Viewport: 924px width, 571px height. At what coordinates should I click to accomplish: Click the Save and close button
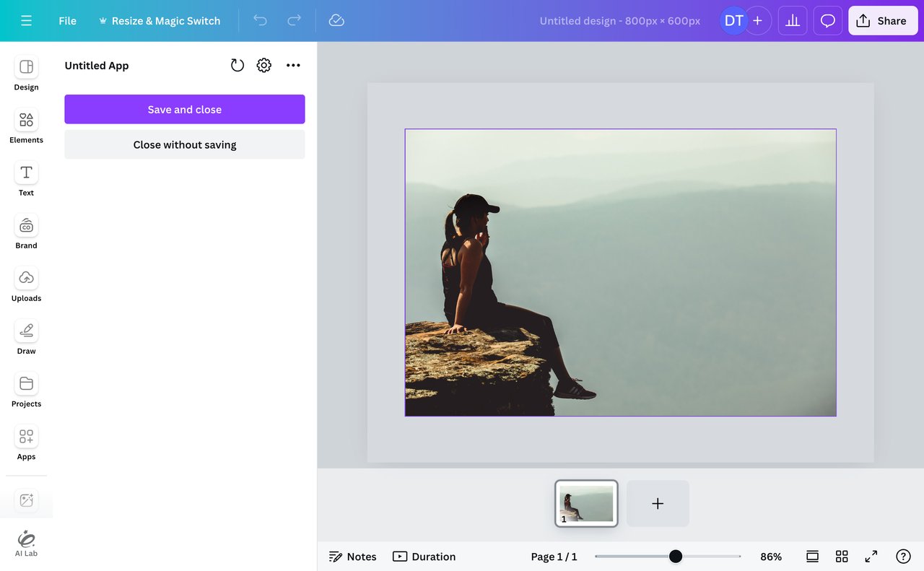click(185, 110)
